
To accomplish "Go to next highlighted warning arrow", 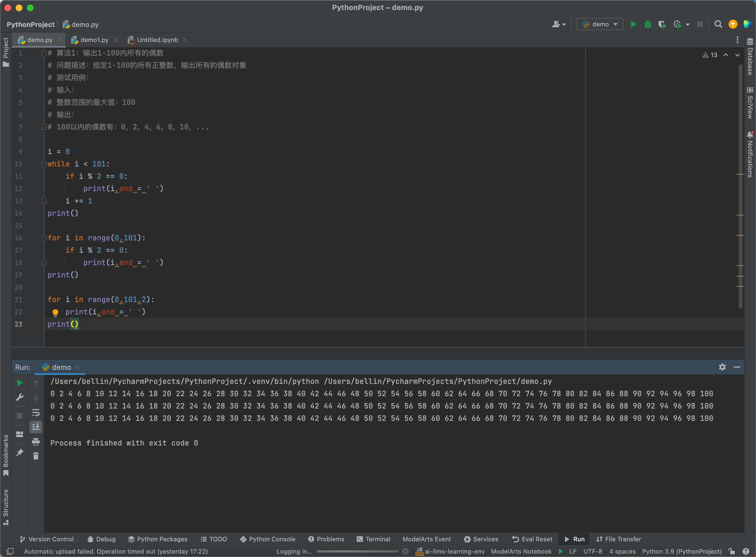I will [738, 55].
